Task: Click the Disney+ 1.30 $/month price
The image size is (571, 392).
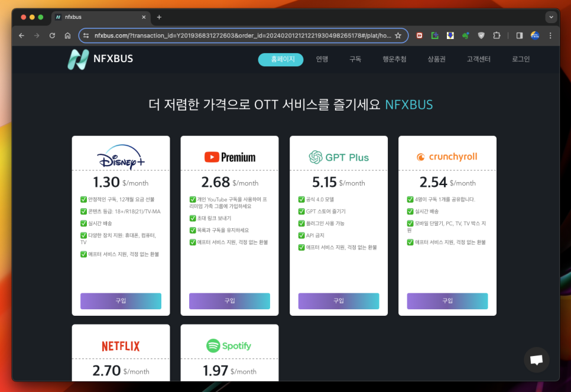Action: 121,182
